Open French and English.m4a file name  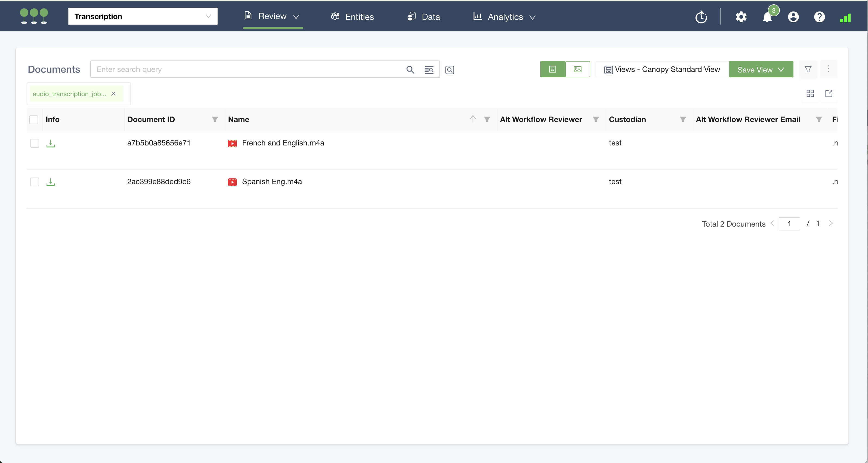(283, 143)
